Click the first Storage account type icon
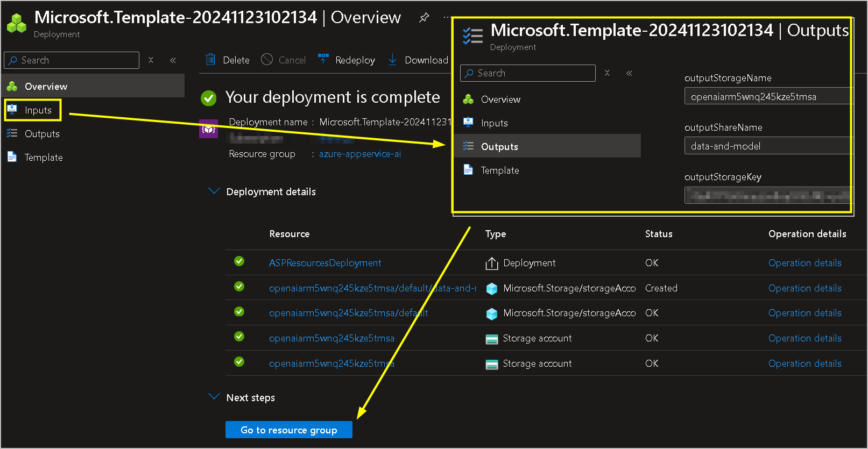The height and width of the screenshot is (449, 868). (491, 339)
